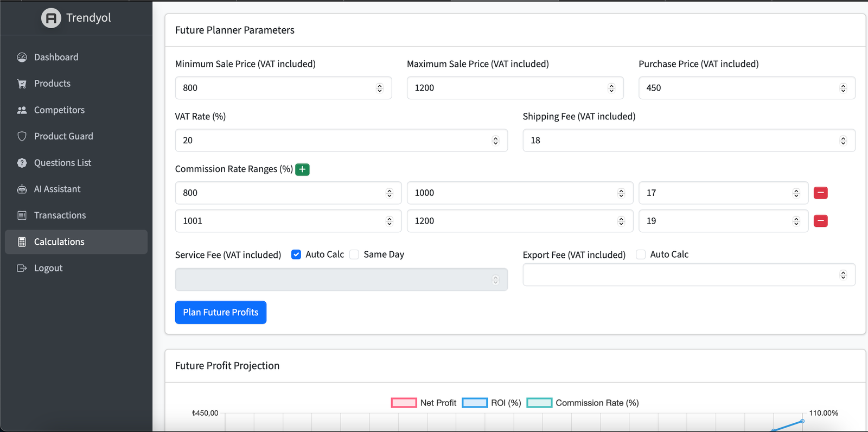Select Calculations in the sidebar
This screenshot has height=432, width=868.
[59, 242]
